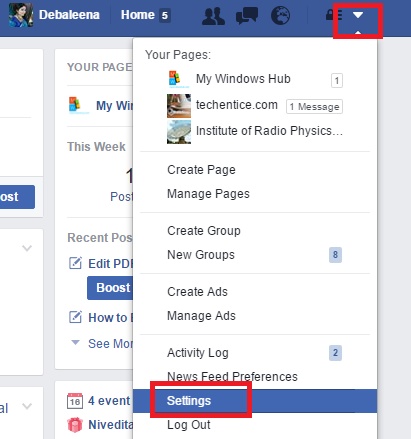
Task: Open the Notifications globe icon
Action: pyautogui.click(x=280, y=16)
